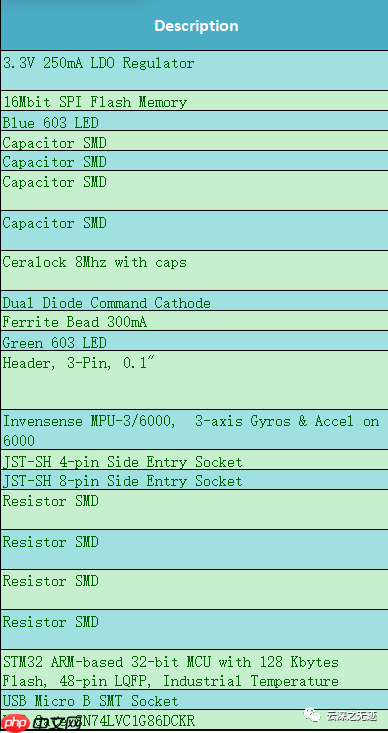Select the Invensense MPU-3/6000 gyro row

click(194, 430)
